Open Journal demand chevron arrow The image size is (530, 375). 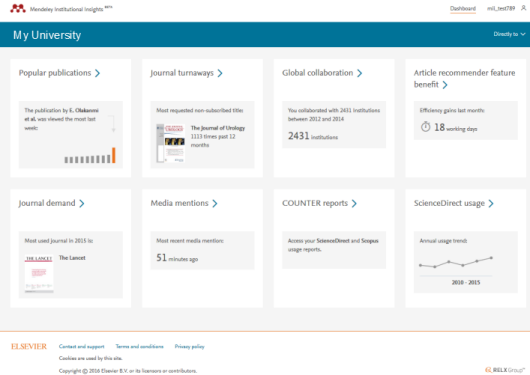(x=82, y=203)
